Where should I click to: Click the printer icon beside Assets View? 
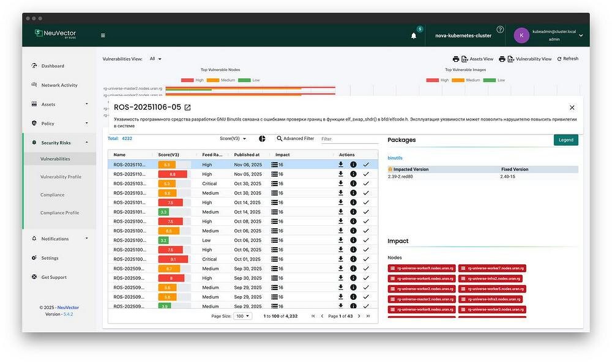pos(456,59)
